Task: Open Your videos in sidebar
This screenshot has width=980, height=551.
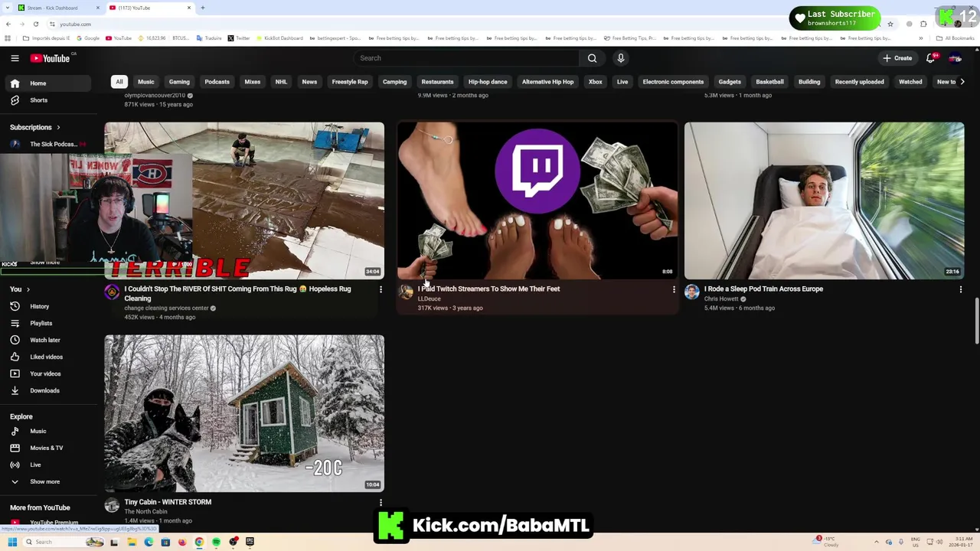Action: (x=50, y=373)
